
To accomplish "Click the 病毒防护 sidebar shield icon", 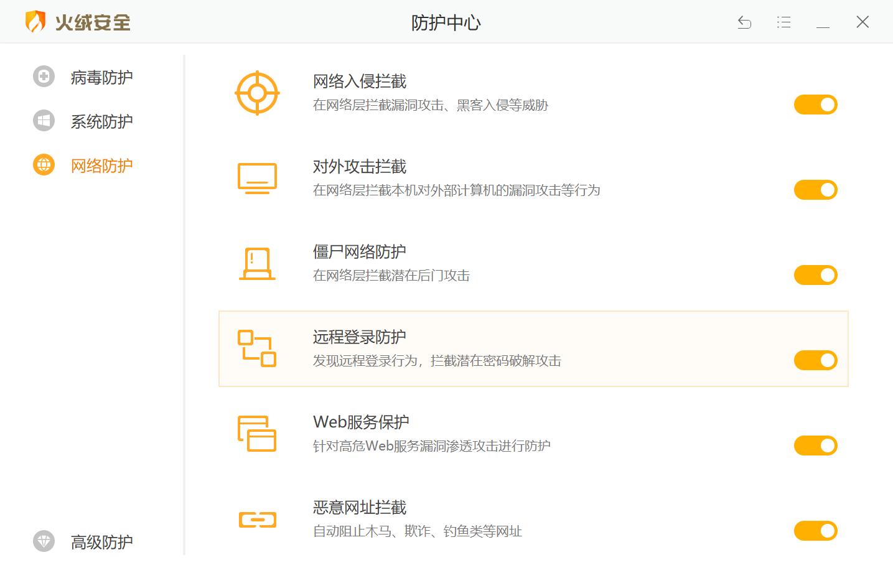I will [x=43, y=76].
